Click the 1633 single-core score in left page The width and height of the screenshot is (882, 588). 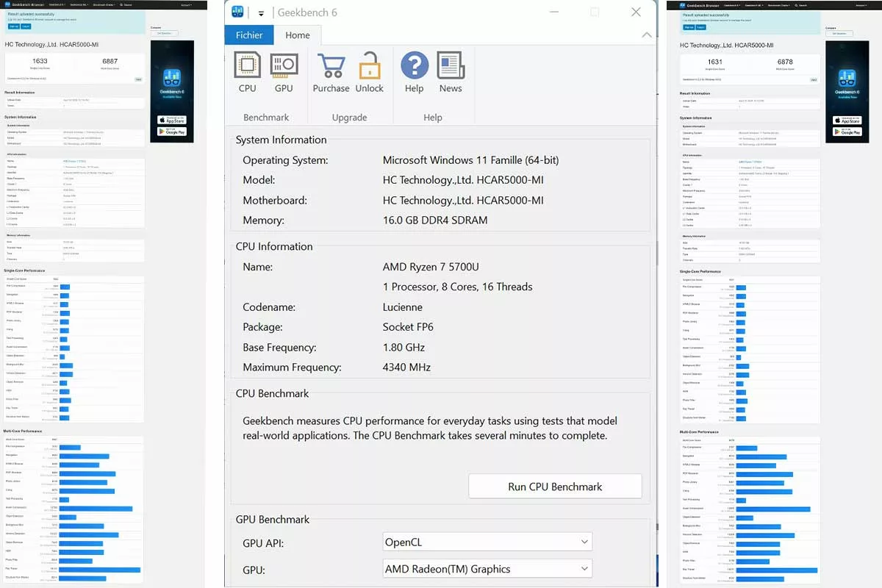pos(40,61)
